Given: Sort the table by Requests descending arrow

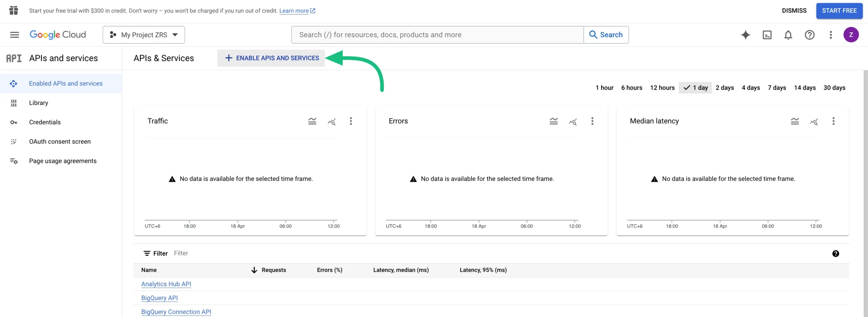Looking at the screenshot, I should click(254, 270).
